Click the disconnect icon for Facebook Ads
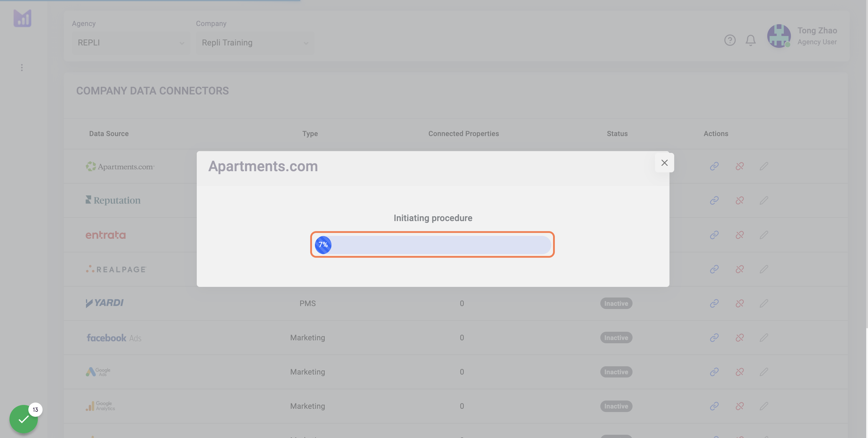This screenshot has width=868, height=438. click(x=739, y=338)
